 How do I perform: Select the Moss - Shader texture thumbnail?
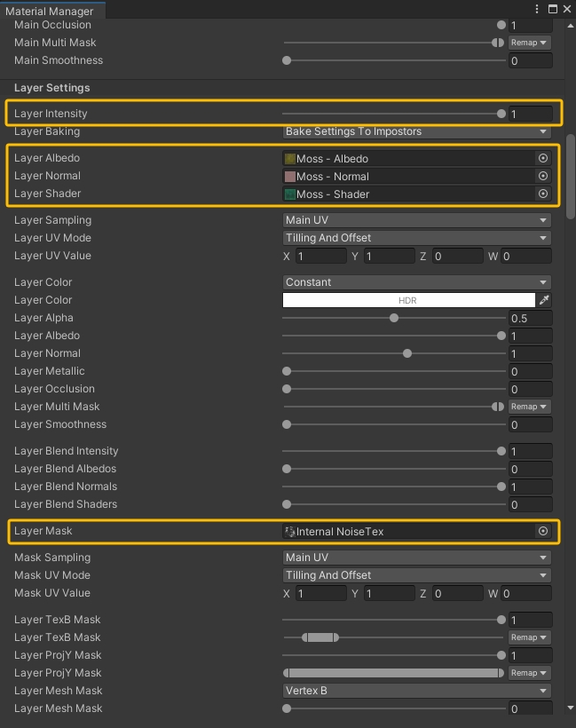(x=290, y=194)
